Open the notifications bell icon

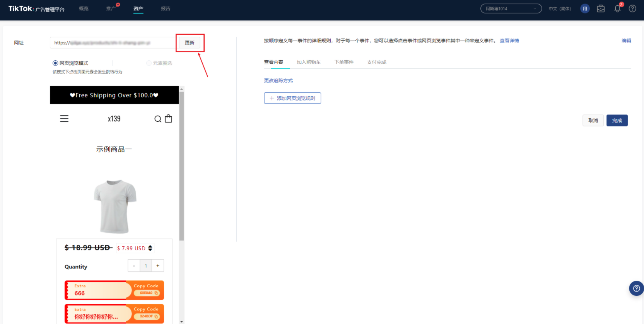click(617, 9)
